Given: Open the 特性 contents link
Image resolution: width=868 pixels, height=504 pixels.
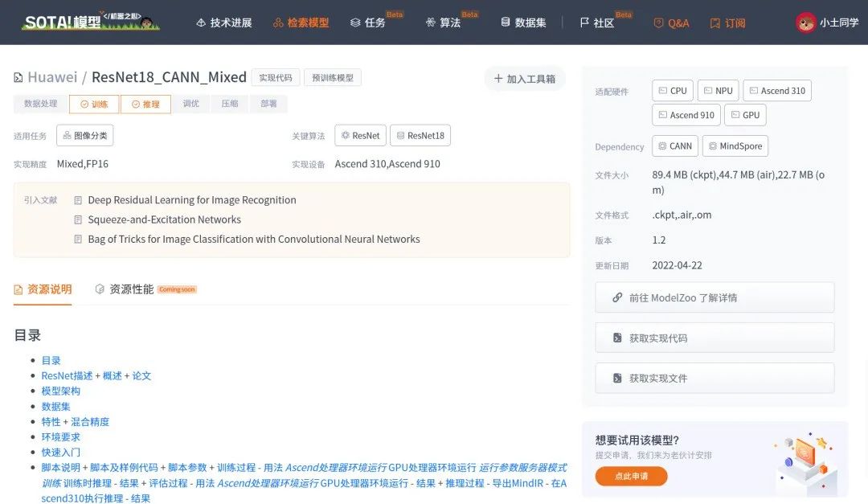Looking at the screenshot, I should pyautogui.click(x=51, y=422).
